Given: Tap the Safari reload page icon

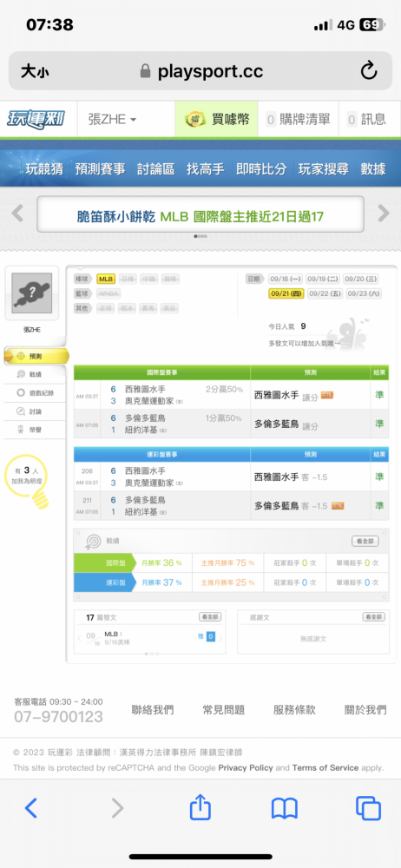Looking at the screenshot, I should (368, 71).
